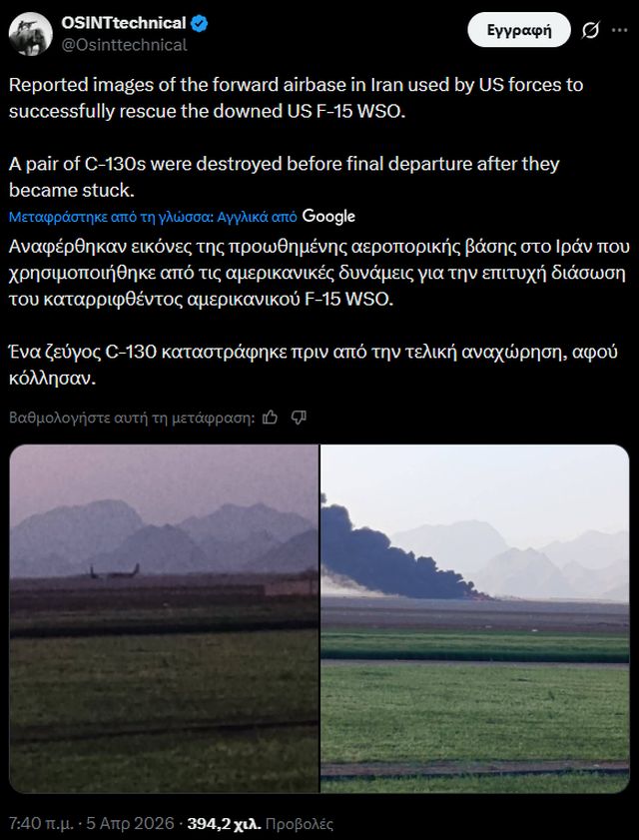Click the Εγγραφή subscribe button
The image size is (639, 840).
[x=519, y=30]
